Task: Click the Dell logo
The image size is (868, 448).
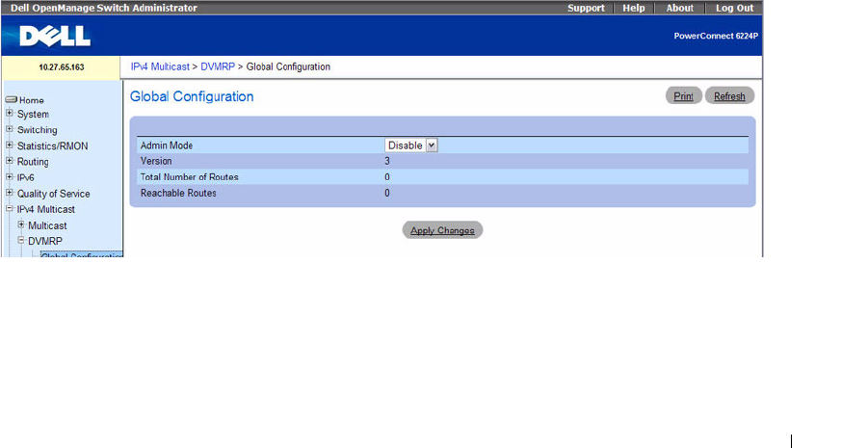Action: 55,37
